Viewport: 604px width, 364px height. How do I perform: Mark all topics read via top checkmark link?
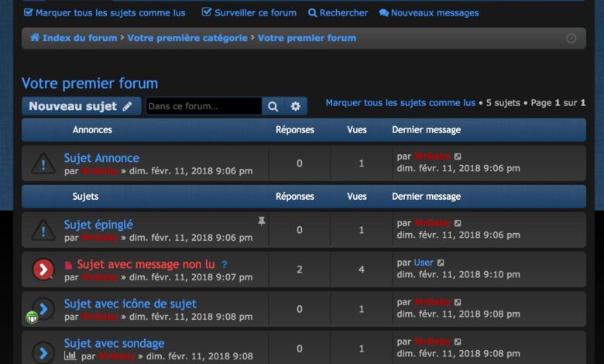coord(105,12)
